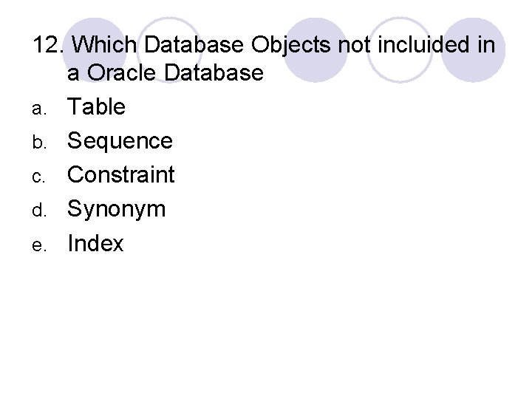The width and height of the screenshot is (532, 399).
Task: Pick the "Constraint" answer option
Action: pos(121,175)
